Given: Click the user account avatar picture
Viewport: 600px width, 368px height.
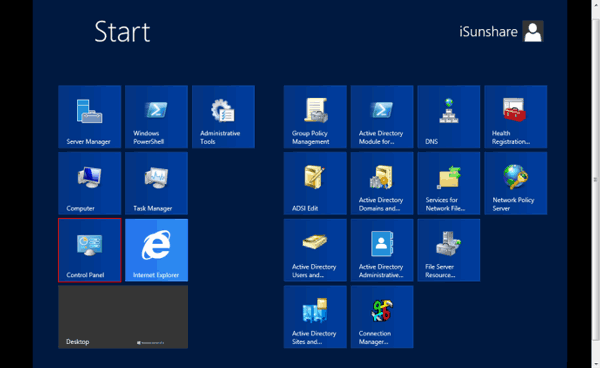Looking at the screenshot, I should 533,31.
